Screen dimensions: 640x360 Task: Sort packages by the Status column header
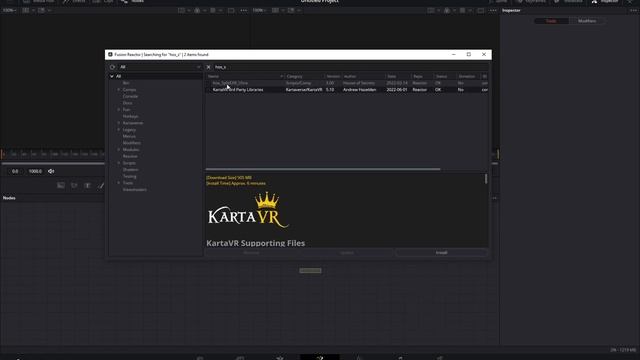point(445,76)
